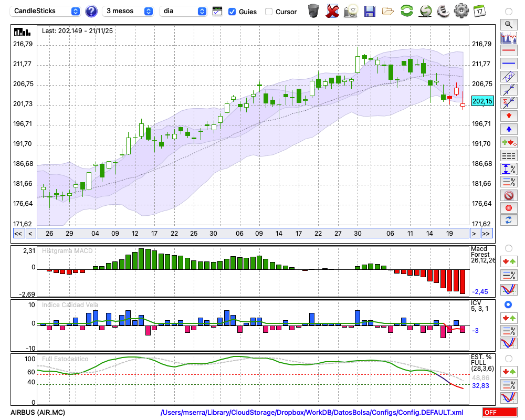This screenshot has width=525, height=420.
Task: Open the blue indicator histogram tool
Action: coord(509,37)
